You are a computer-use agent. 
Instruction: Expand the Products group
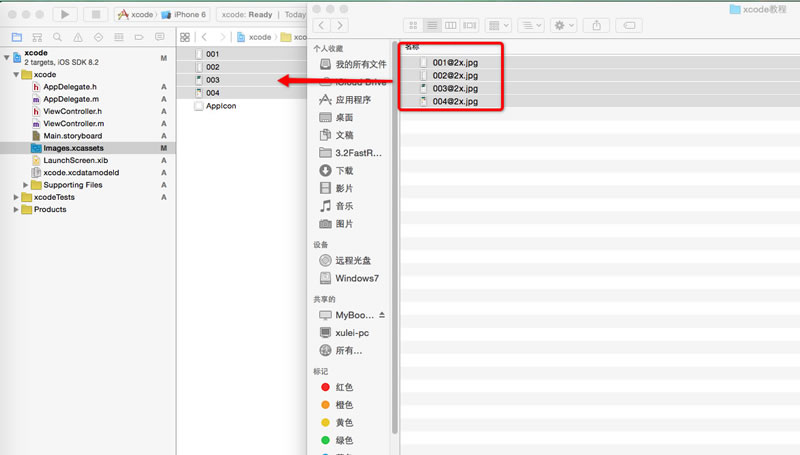(x=16, y=209)
